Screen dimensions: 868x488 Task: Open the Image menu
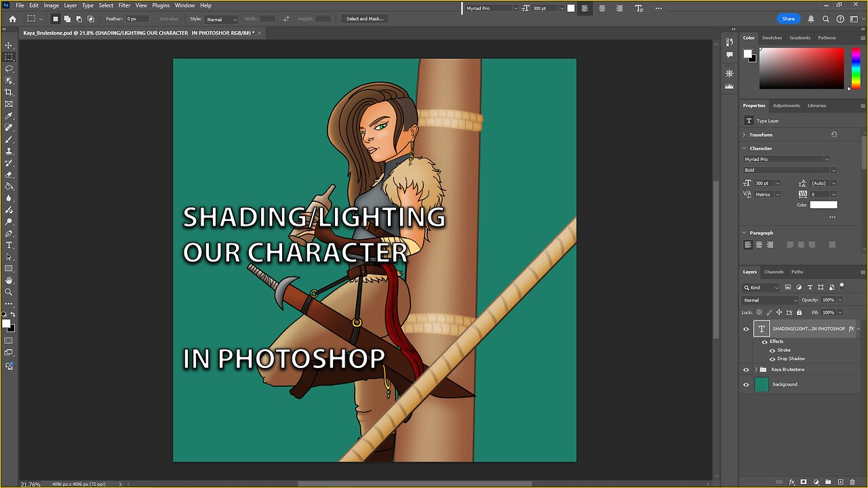[51, 5]
